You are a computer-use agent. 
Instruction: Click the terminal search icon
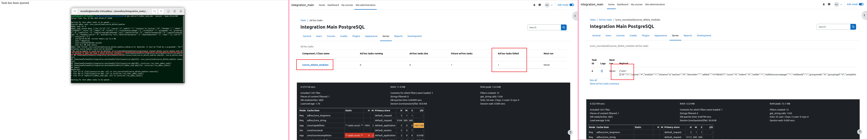[x=154, y=11]
